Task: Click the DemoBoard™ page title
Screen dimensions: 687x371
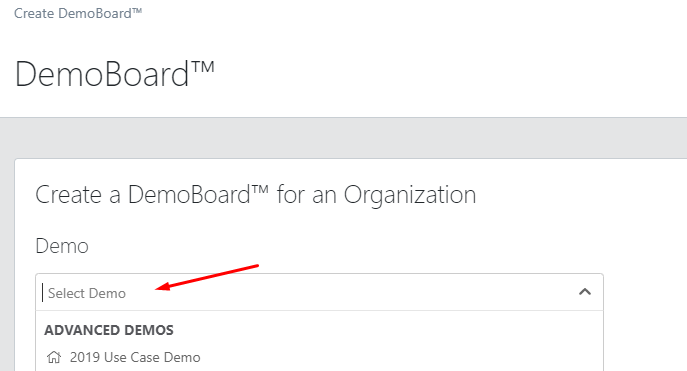Action: coord(114,74)
